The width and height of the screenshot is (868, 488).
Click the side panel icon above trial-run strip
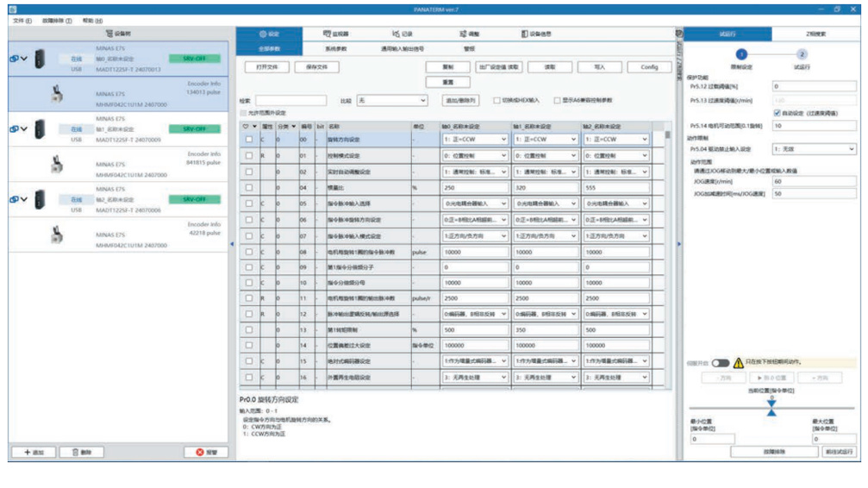point(679,34)
